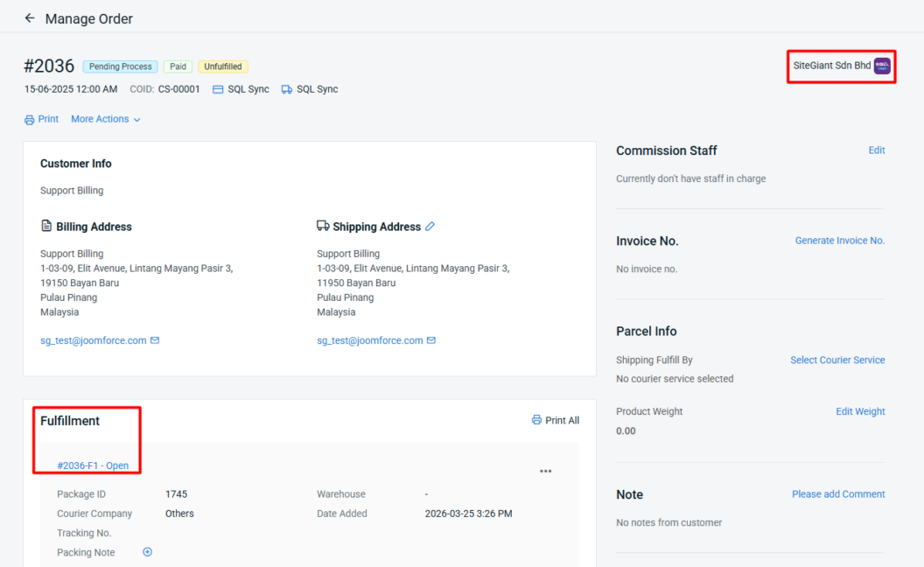Edit the Commission Staff
Image resolution: width=924 pixels, height=567 pixels.
[876, 150]
